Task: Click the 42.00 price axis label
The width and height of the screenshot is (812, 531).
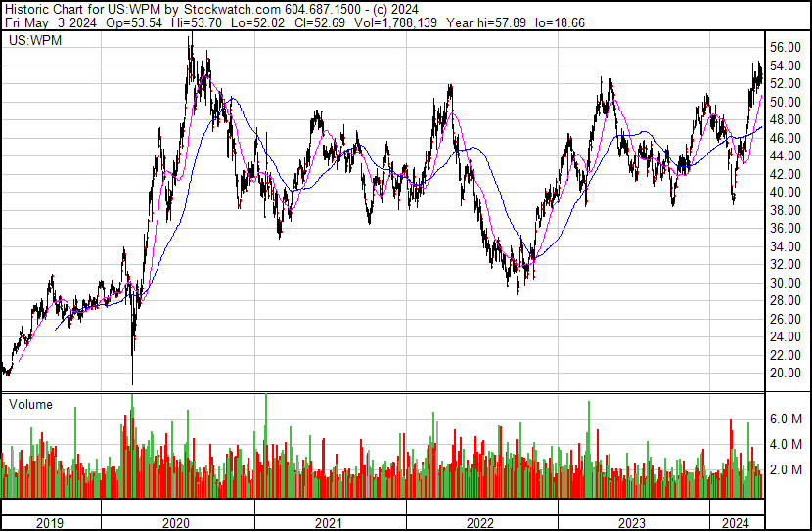Action: pos(785,174)
